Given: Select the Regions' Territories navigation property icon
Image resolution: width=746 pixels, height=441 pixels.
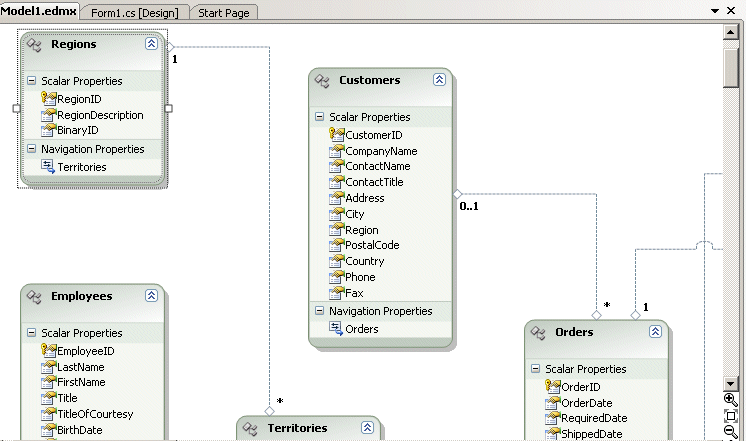Looking at the screenshot, I should pos(48,167).
